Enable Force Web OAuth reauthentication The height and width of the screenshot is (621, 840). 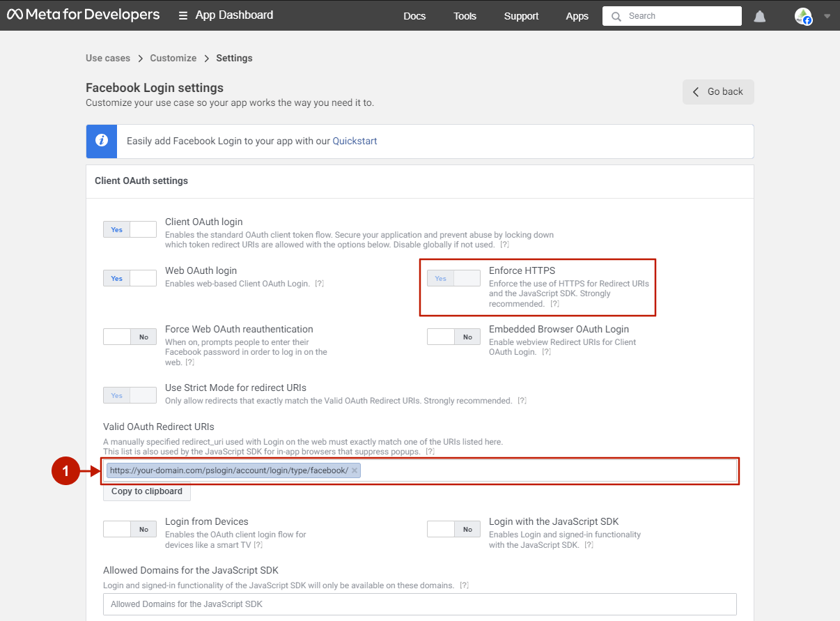130,337
